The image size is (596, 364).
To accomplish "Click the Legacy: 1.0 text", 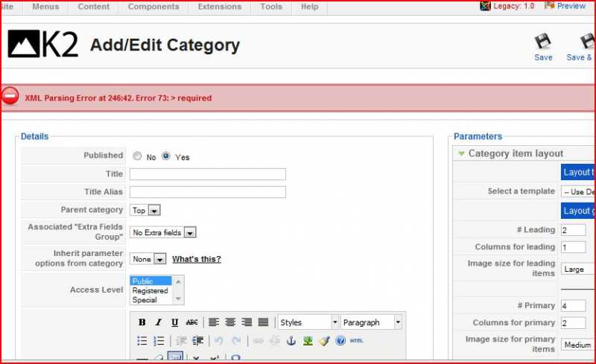I will [x=513, y=6].
